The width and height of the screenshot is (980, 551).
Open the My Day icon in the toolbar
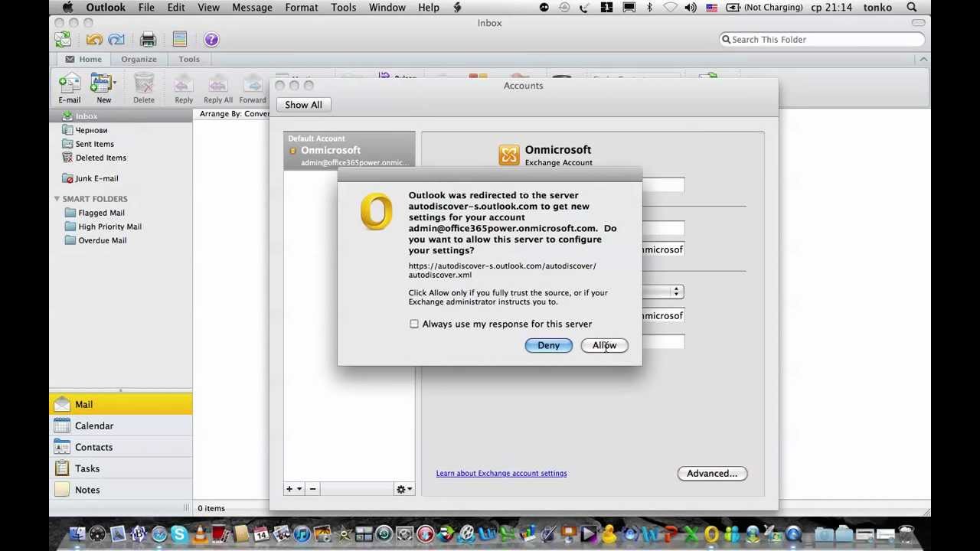[180, 39]
